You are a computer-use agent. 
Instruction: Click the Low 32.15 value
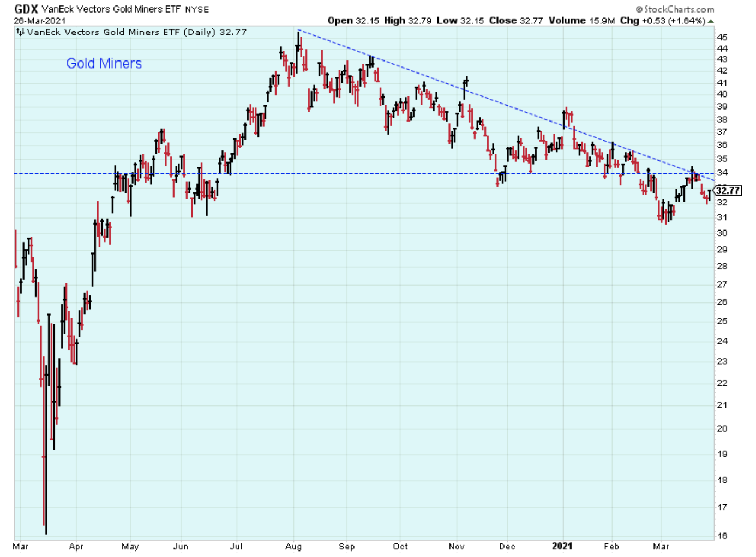(x=460, y=21)
